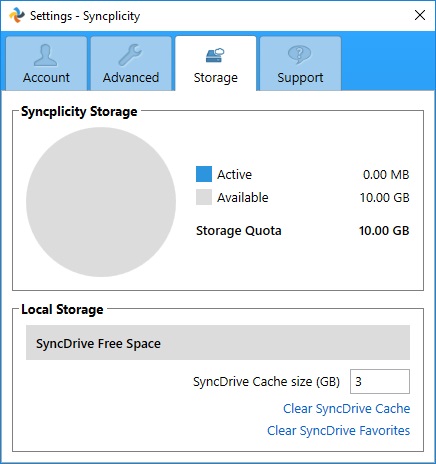Screen dimensions: 436x464
Task: Close the Settings window
Action: point(420,15)
